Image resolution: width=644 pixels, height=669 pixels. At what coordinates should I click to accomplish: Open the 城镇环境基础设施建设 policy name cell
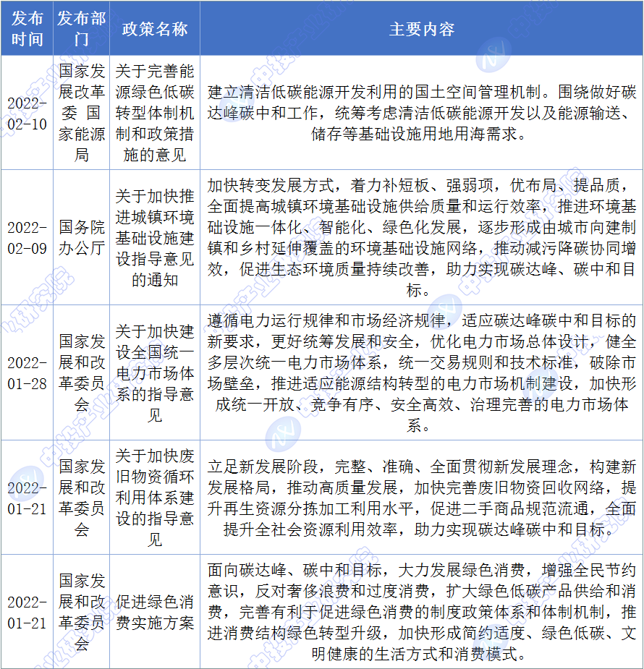[x=155, y=238]
